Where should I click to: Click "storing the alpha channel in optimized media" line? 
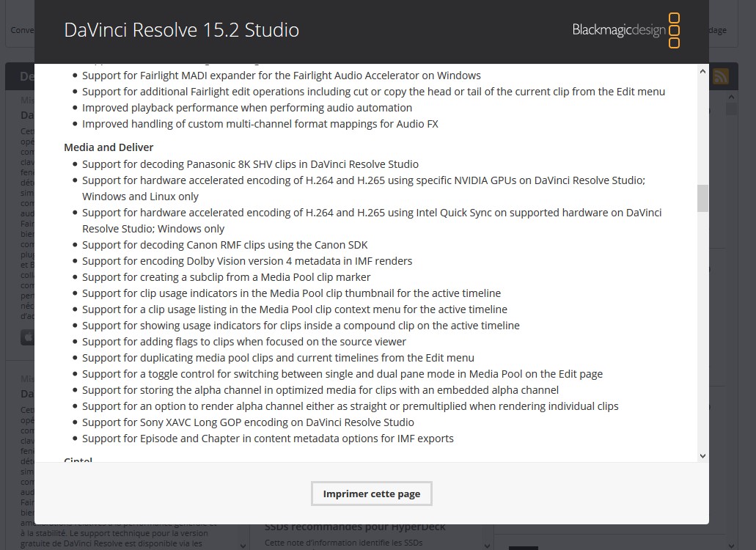coord(320,390)
